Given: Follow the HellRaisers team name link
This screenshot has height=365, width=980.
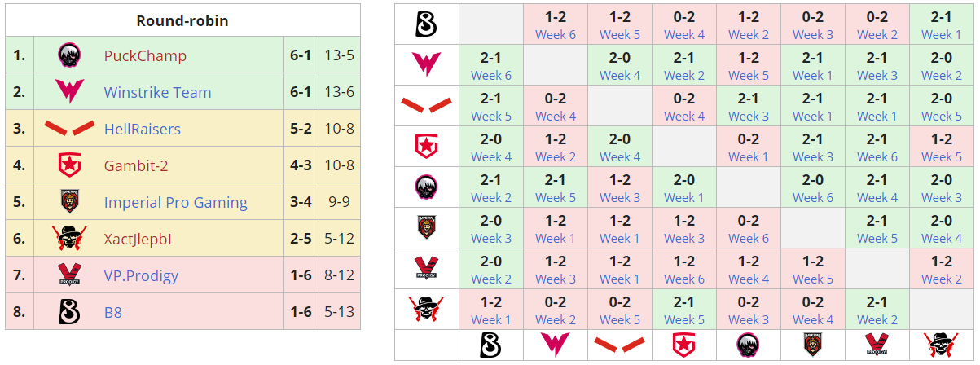Looking at the screenshot, I should (143, 130).
